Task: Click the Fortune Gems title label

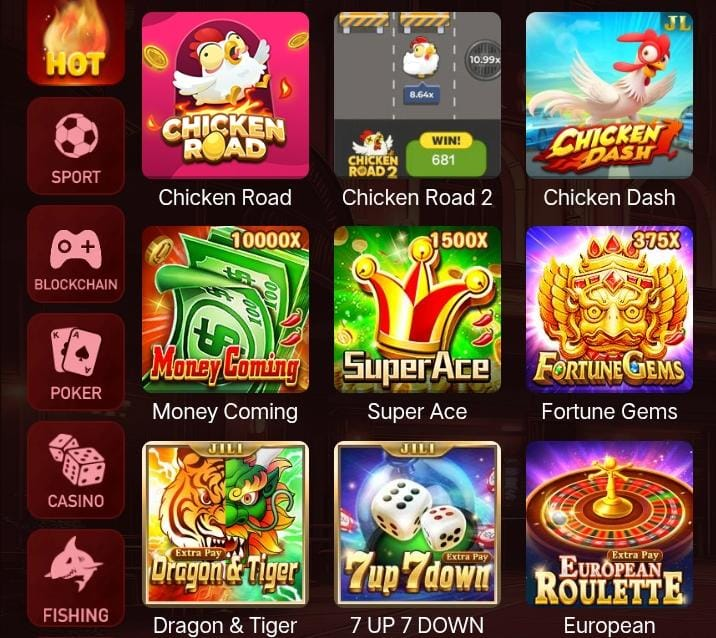Action: tap(609, 412)
